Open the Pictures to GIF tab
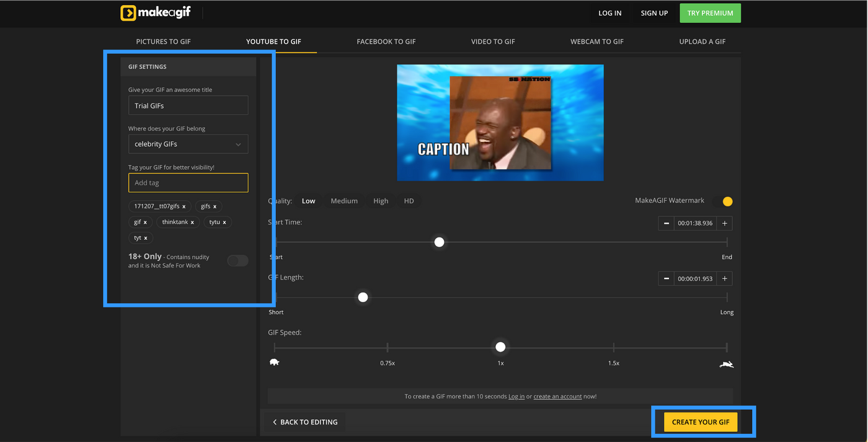Image resolution: width=868 pixels, height=442 pixels. point(164,42)
